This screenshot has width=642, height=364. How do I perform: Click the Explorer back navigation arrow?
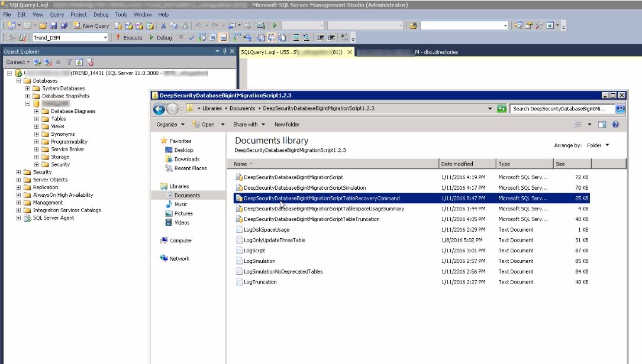pyautogui.click(x=159, y=109)
